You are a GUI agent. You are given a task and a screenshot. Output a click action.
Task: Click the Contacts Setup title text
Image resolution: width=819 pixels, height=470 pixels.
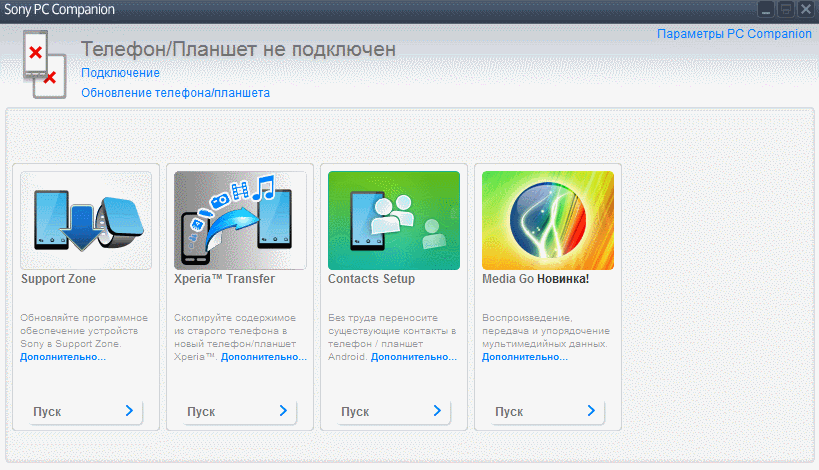(x=371, y=279)
